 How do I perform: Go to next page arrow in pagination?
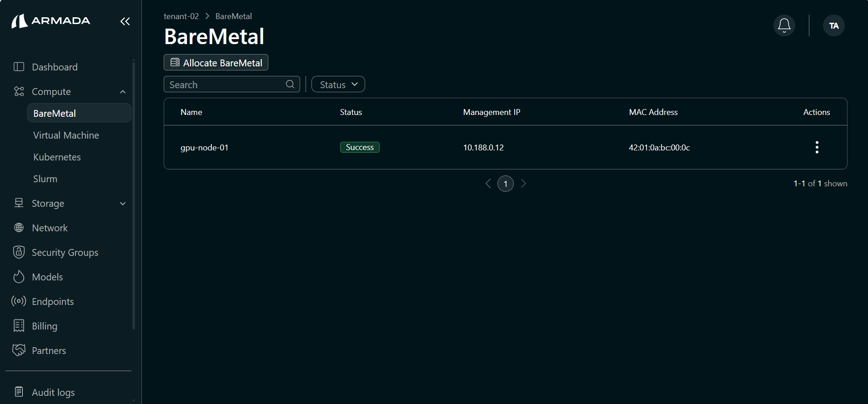point(523,184)
